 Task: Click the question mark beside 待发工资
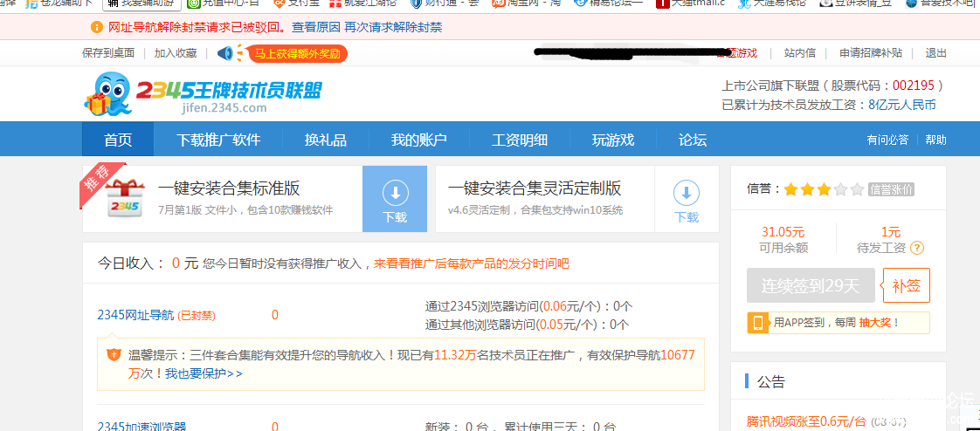(917, 248)
